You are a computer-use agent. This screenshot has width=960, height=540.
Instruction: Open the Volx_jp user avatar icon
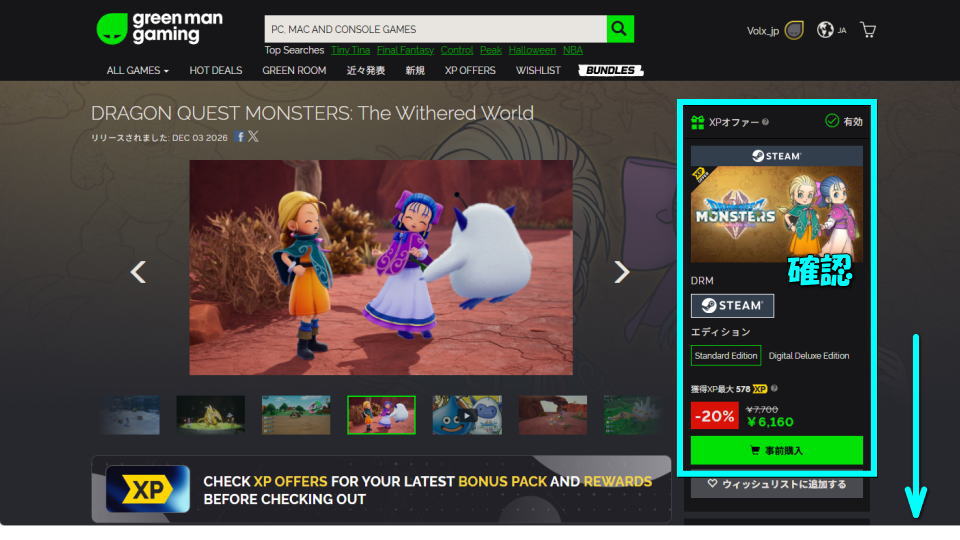coord(794,30)
